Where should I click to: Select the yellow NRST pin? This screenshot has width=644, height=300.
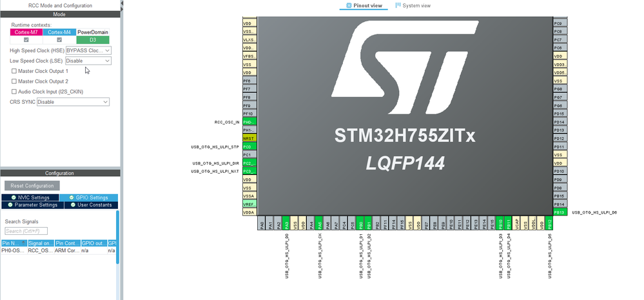[x=249, y=139]
